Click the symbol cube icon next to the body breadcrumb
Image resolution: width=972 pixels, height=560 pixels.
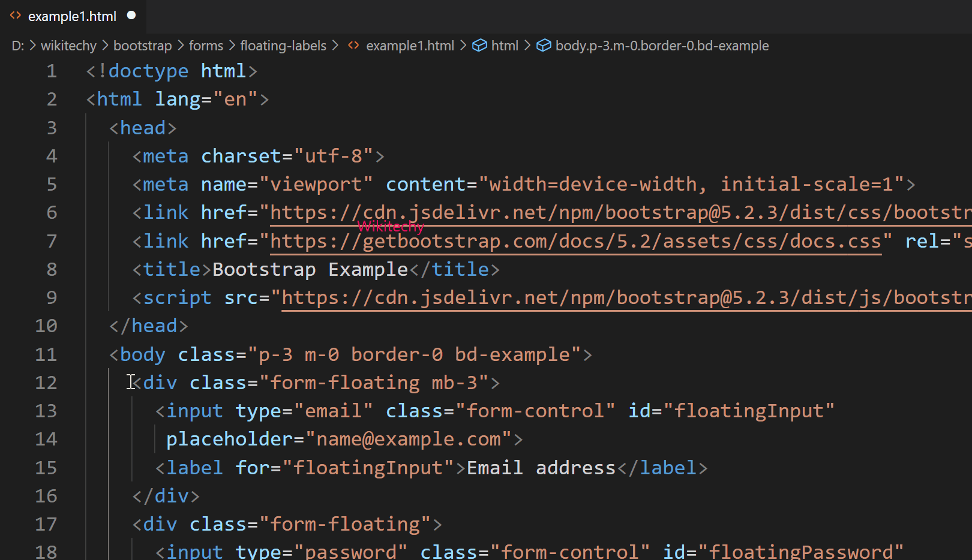(543, 45)
